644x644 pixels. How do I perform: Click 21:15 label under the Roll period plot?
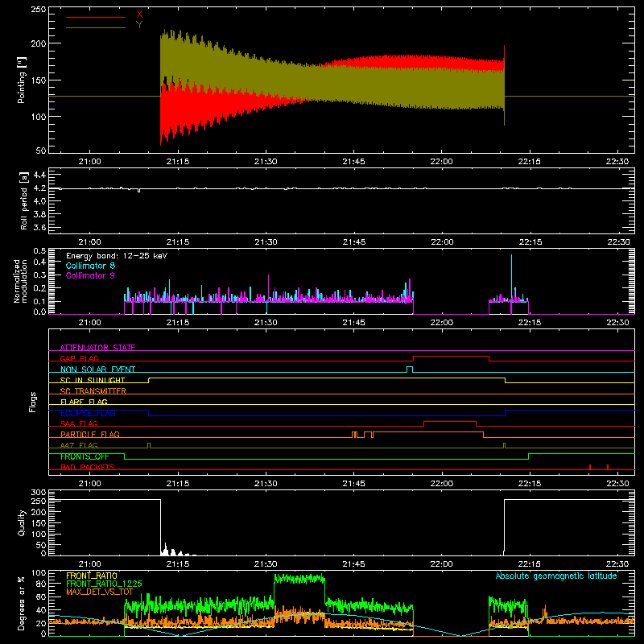coord(178,242)
